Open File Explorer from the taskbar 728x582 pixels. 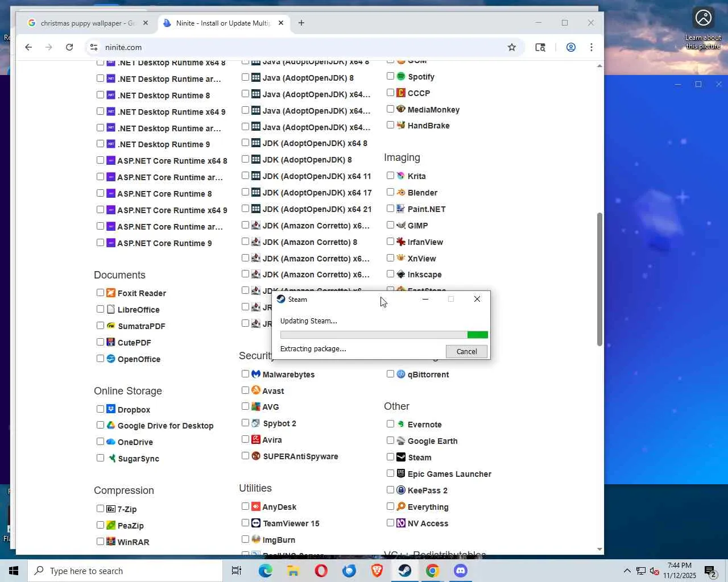click(x=293, y=571)
